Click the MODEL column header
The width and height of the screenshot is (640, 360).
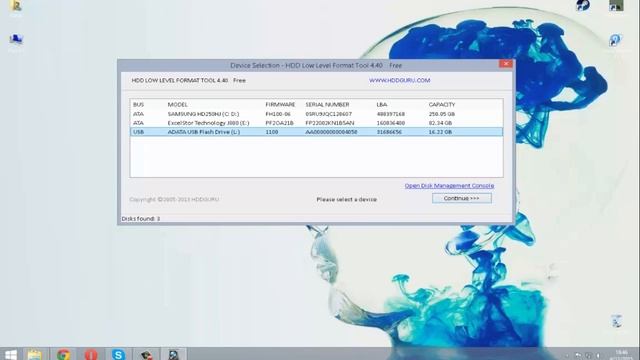[x=178, y=104]
